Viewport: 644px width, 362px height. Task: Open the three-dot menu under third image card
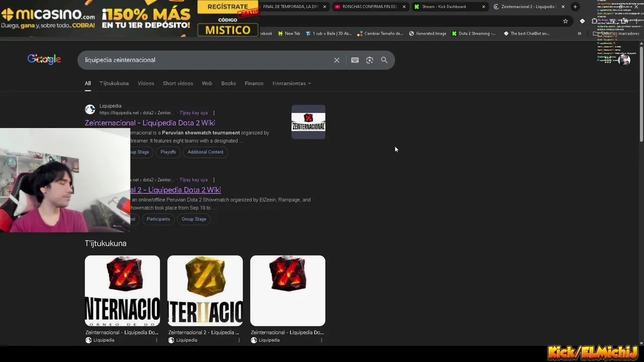[x=321, y=340]
